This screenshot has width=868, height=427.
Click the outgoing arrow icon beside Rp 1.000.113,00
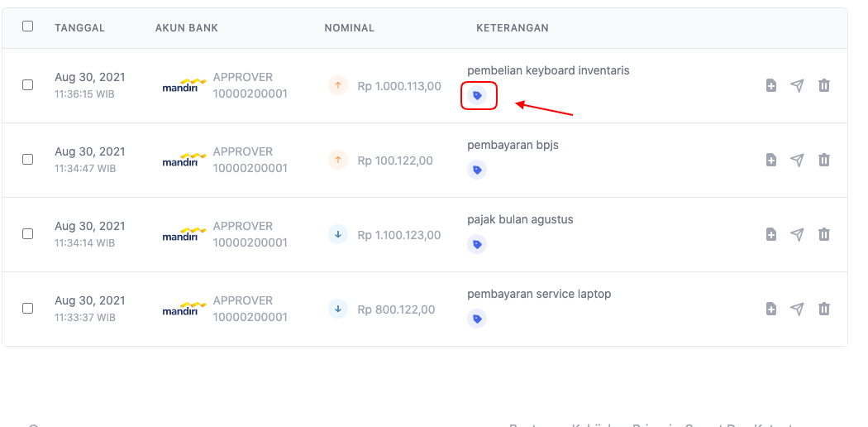coord(338,85)
